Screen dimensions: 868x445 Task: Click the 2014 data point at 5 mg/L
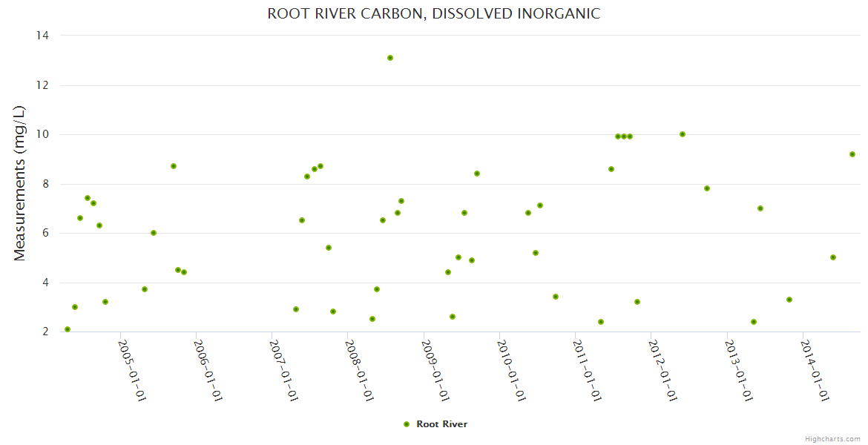pyautogui.click(x=833, y=257)
